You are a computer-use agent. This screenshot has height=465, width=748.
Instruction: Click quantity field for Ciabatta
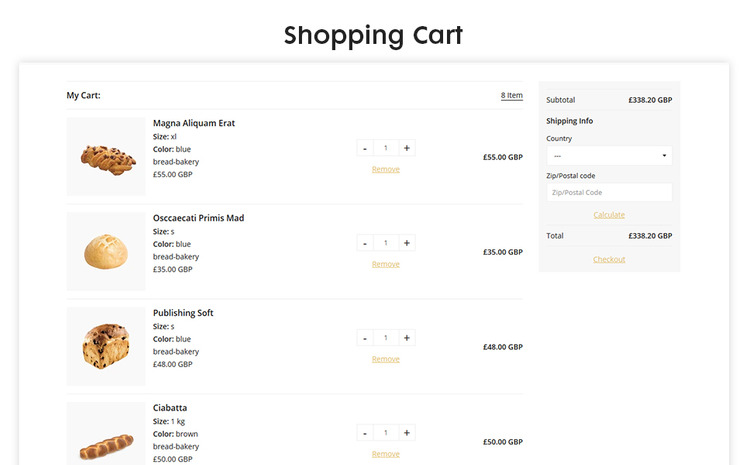click(386, 433)
